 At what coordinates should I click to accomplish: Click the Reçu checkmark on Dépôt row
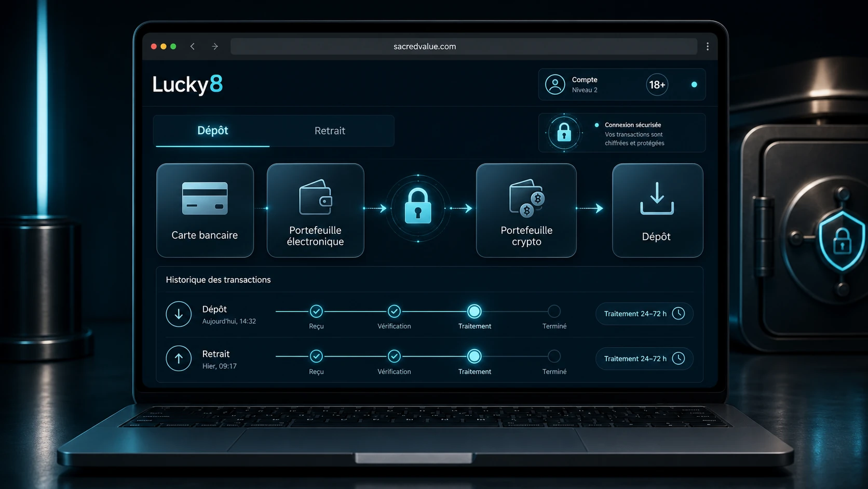click(x=316, y=311)
